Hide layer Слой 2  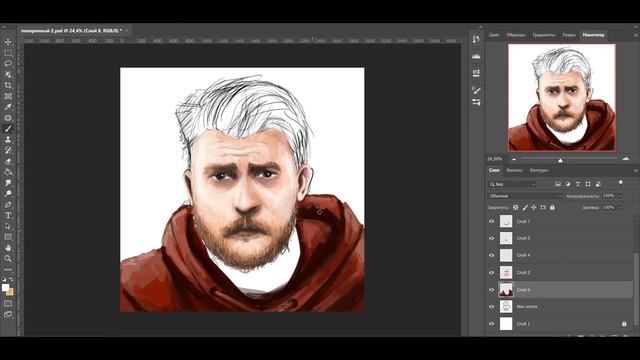tap(491, 272)
